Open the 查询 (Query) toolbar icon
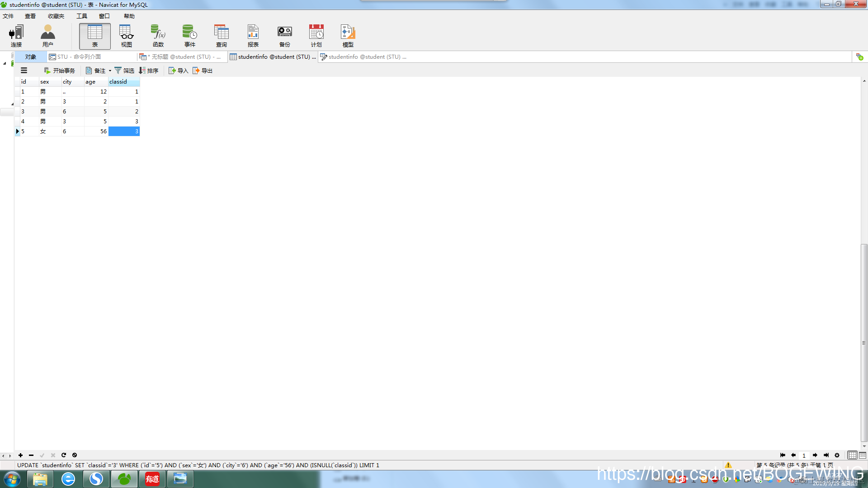 pos(221,36)
